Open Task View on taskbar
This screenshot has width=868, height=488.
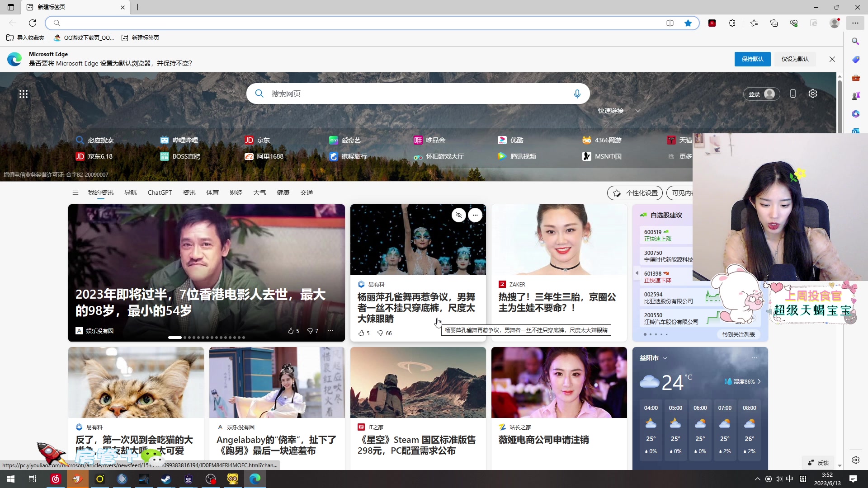point(33,479)
